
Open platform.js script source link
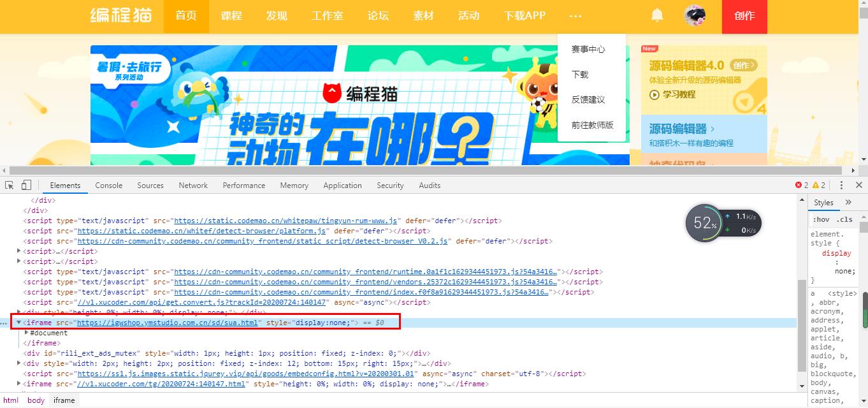(x=202, y=231)
